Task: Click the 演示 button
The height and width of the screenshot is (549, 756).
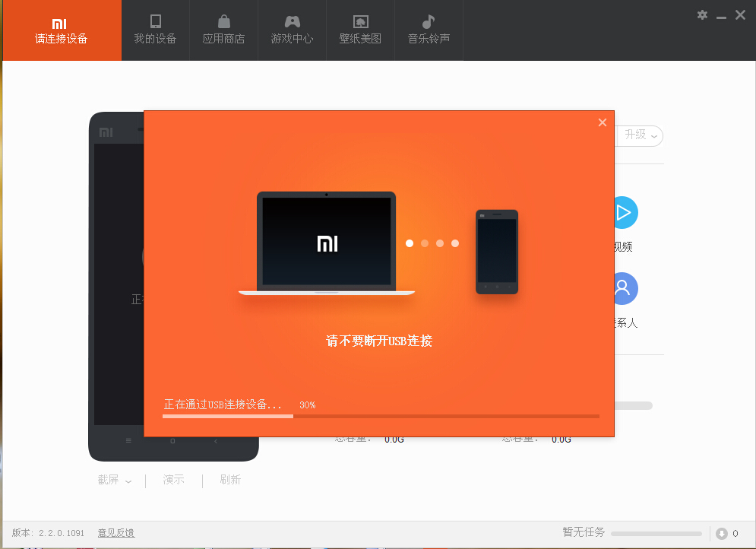Action: point(173,480)
